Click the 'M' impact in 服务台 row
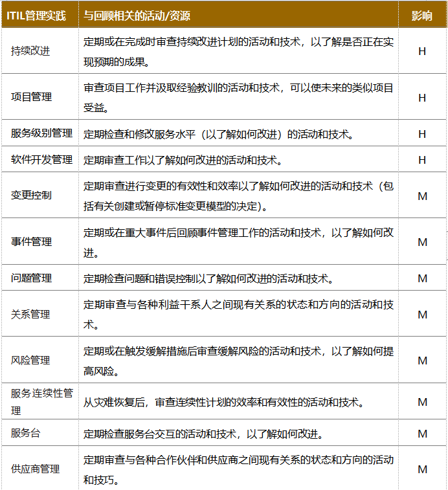448x490 pixels. click(422, 434)
